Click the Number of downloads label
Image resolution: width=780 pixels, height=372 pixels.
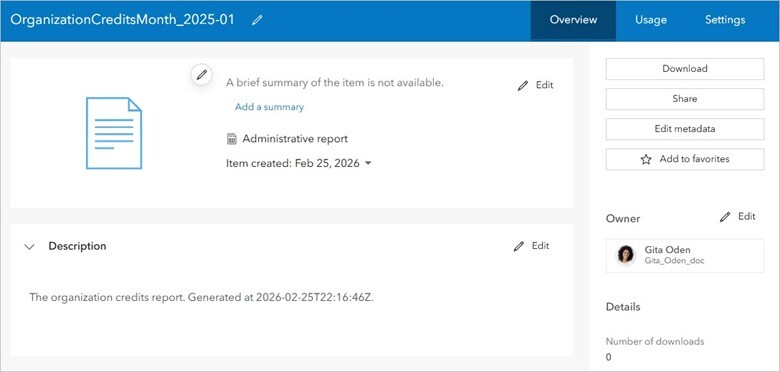(x=655, y=341)
